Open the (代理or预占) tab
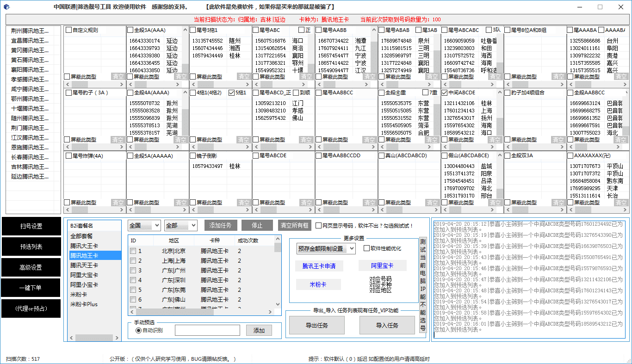 (x=31, y=308)
